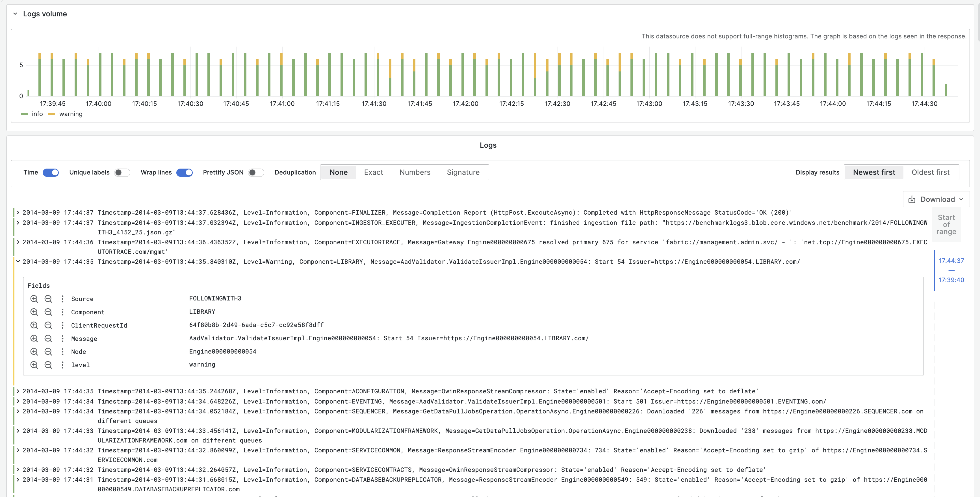Select Exact deduplication option
The width and height of the screenshot is (980, 497).
[373, 173]
